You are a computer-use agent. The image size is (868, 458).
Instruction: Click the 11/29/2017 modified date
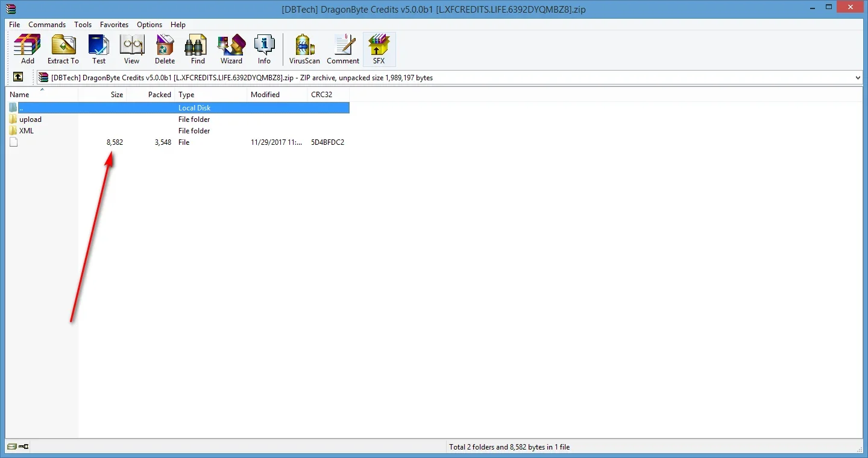[277, 142]
